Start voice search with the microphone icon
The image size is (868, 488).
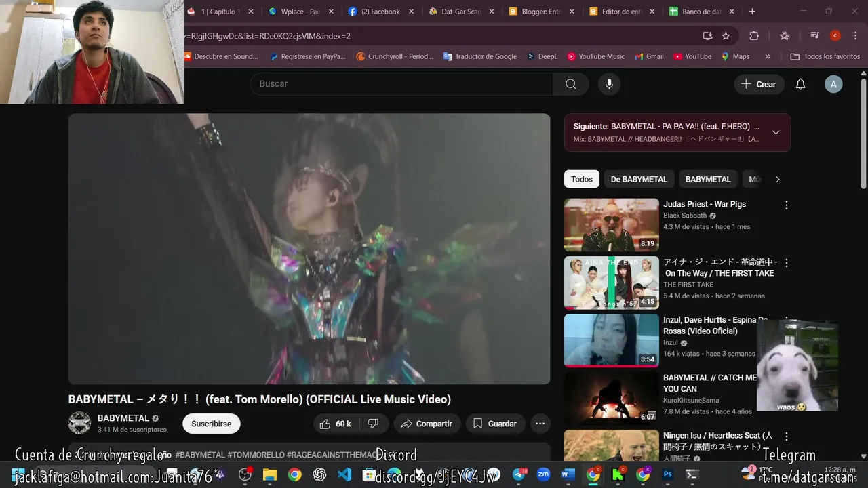[x=609, y=84]
